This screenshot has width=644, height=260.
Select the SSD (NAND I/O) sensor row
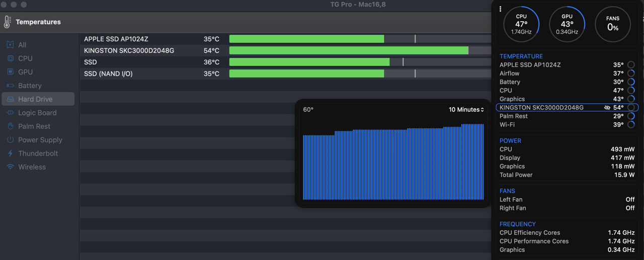pos(108,73)
